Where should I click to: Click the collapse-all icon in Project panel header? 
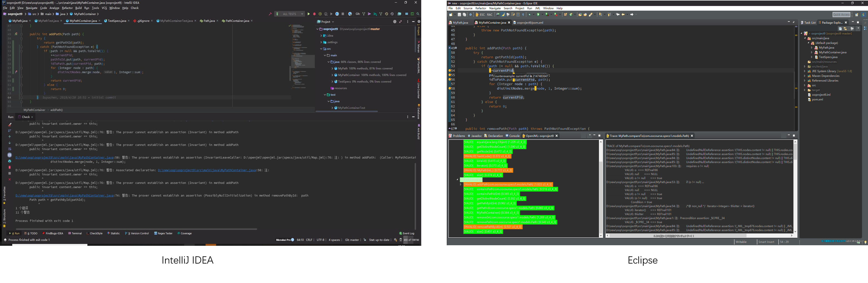point(401,22)
